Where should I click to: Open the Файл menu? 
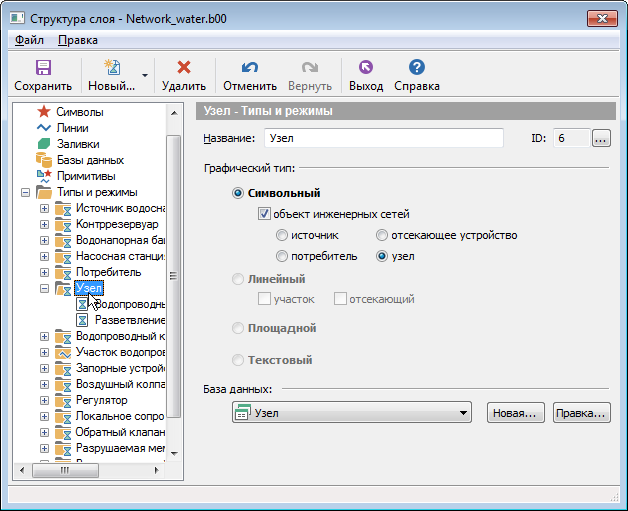tap(29, 40)
